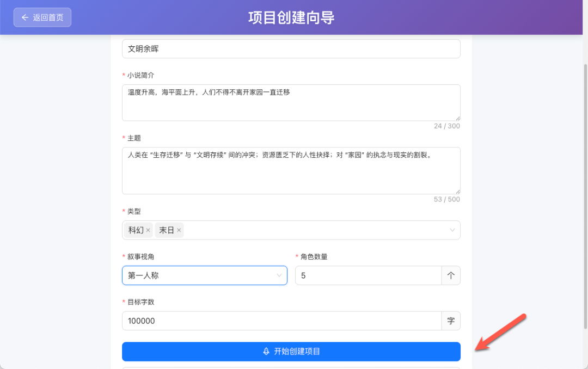Click inside the 小说简介 text area

coord(291,102)
